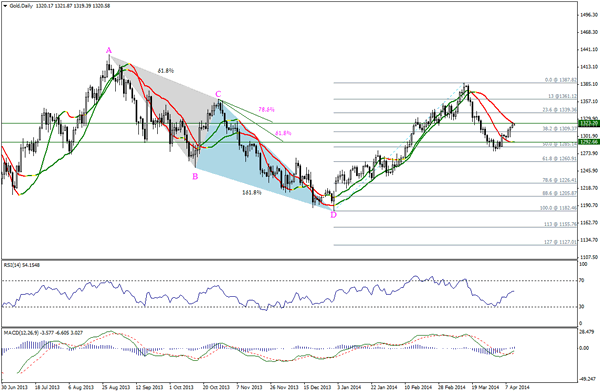Viewport: 600px width, 392px height.
Task: Click Fibonacci level "0.0 @ 1387.82"
Action: coord(561,80)
